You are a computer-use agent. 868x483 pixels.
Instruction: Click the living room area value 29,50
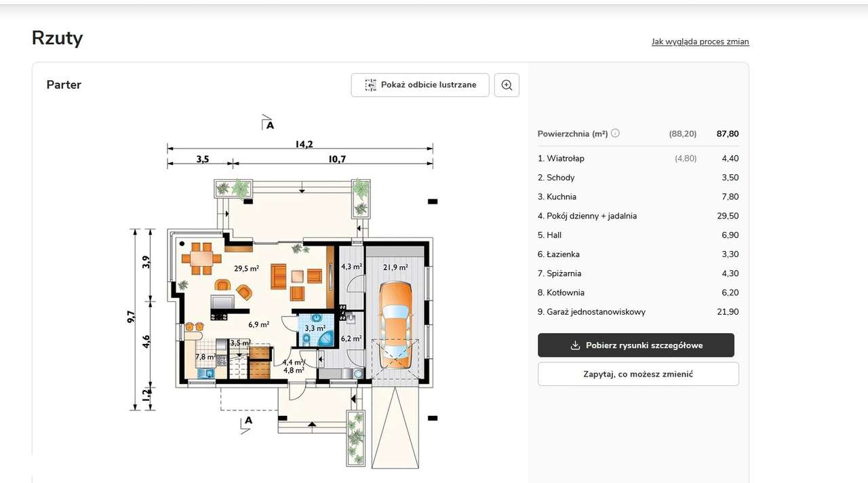point(728,216)
